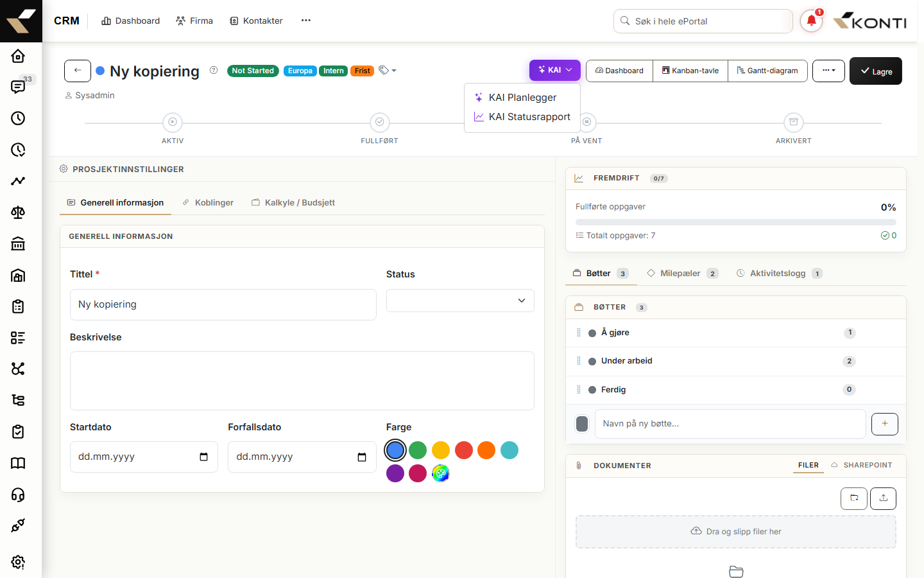Screen dimensions: 924x578
Task: Select the blue color swatch
Action: [395, 450]
